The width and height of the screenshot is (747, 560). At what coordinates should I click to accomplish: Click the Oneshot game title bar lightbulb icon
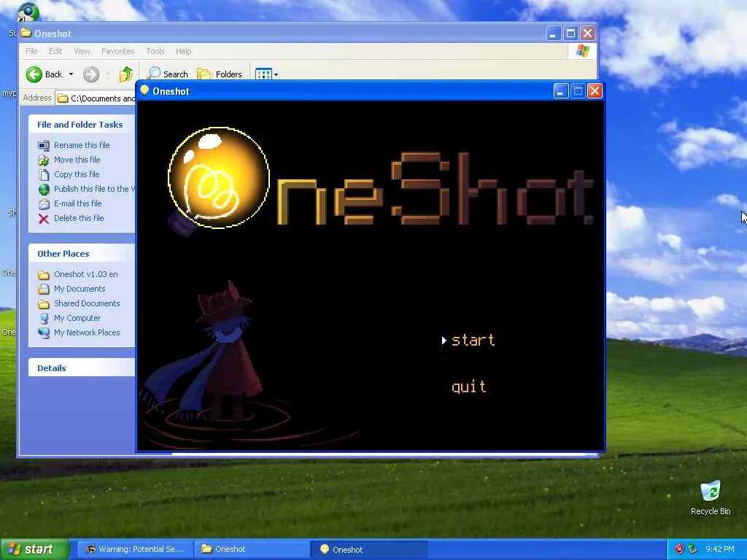[144, 90]
